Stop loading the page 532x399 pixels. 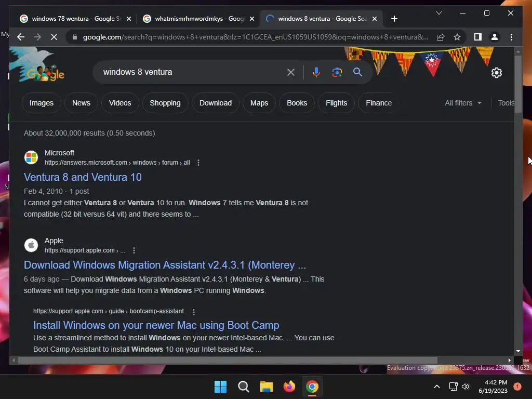pyautogui.click(x=54, y=37)
